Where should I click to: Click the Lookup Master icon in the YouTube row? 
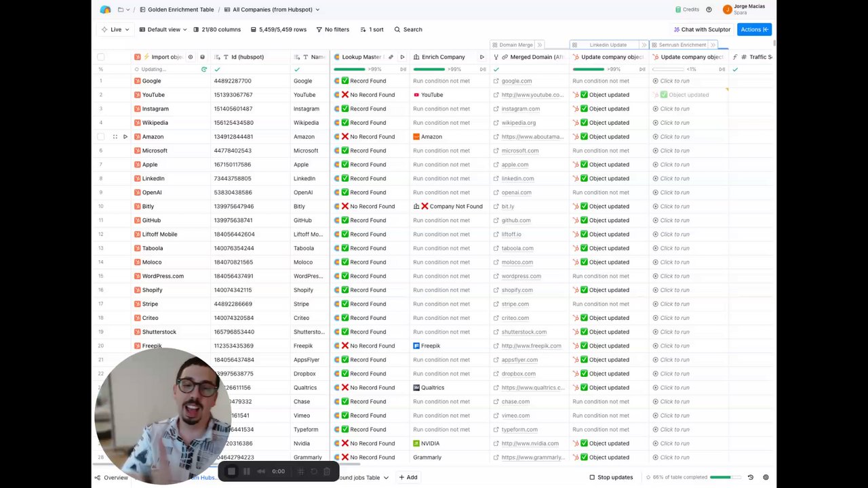coord(337,95)
